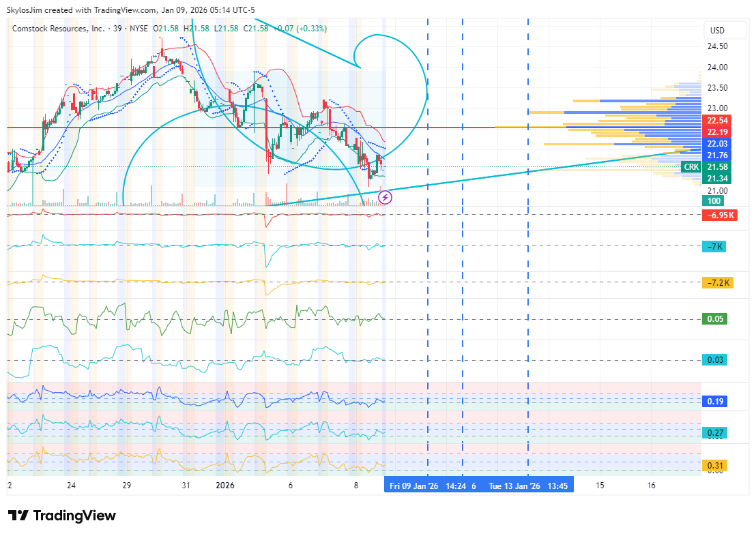Click the 0.03 cyan indicator label
This screenshot has height=536, width=756.
tap(714, 359)
